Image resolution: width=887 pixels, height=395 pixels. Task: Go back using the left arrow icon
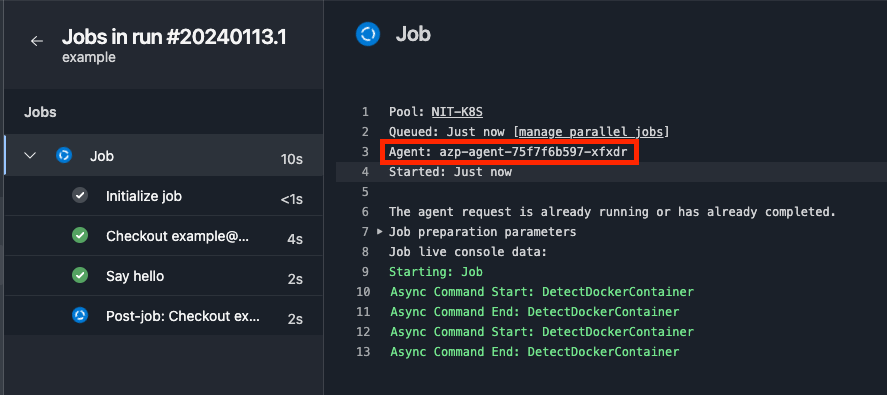37,41
